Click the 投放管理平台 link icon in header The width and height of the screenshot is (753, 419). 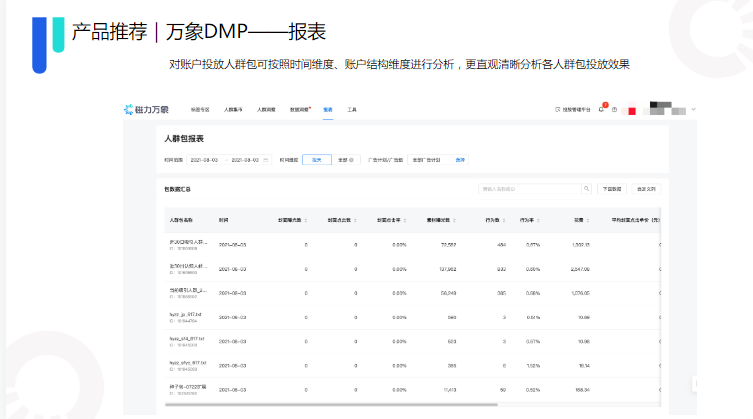[558, 110]
